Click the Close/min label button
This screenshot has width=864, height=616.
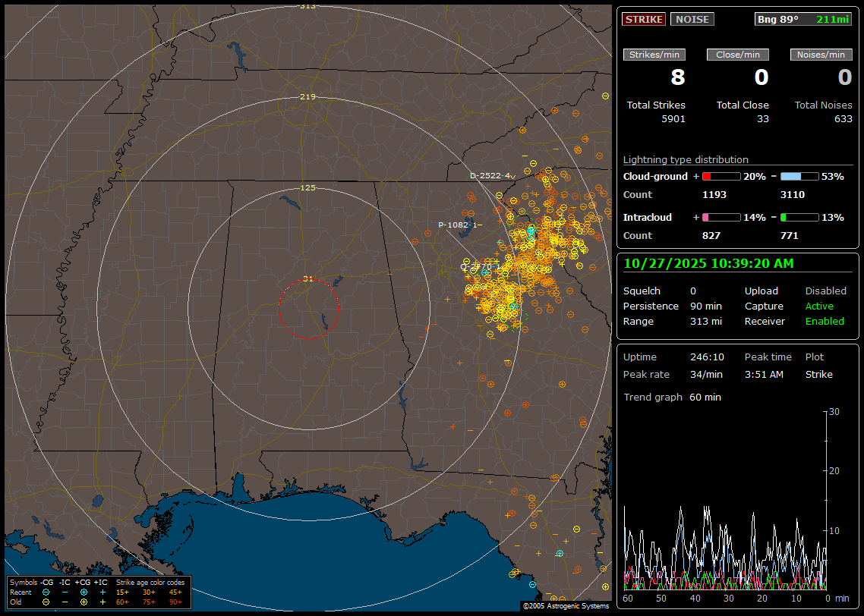point(738,55)
